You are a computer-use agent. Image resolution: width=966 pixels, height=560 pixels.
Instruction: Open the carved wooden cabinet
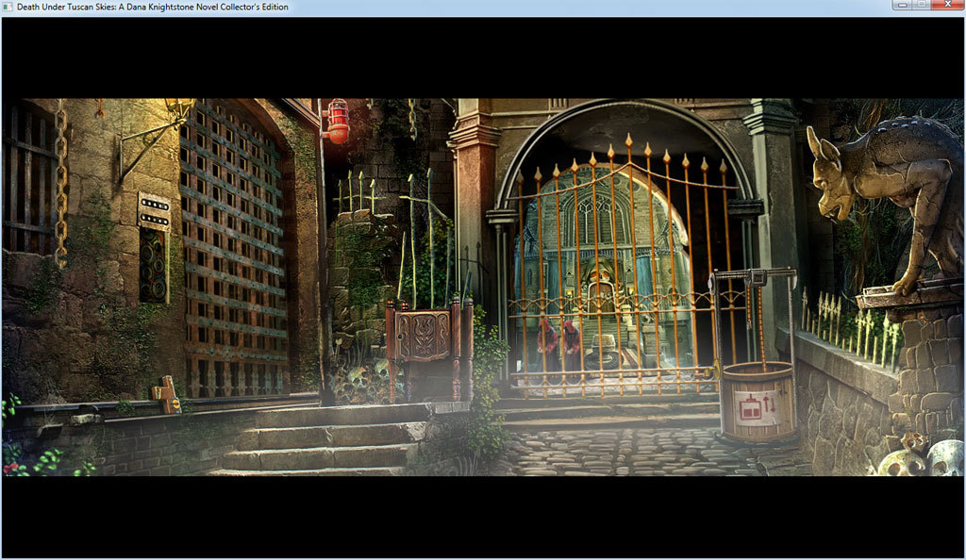[425, 336]
